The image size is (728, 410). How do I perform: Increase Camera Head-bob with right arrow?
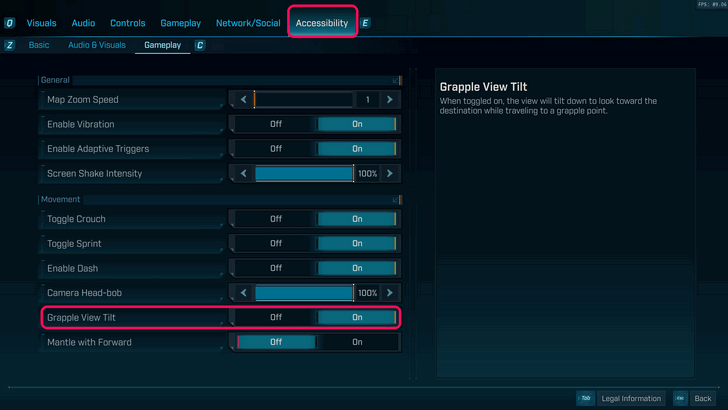(390, 293)
